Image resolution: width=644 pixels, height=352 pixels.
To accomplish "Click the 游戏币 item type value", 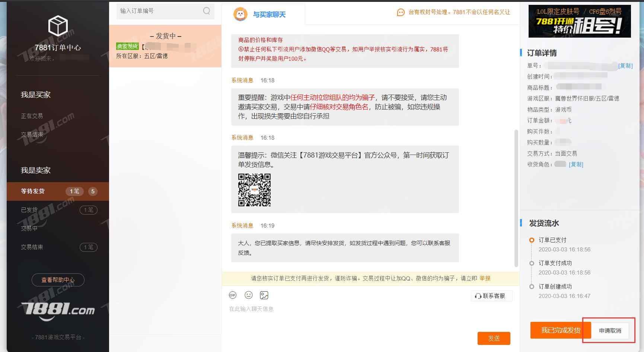I will (x=563, y=110).
